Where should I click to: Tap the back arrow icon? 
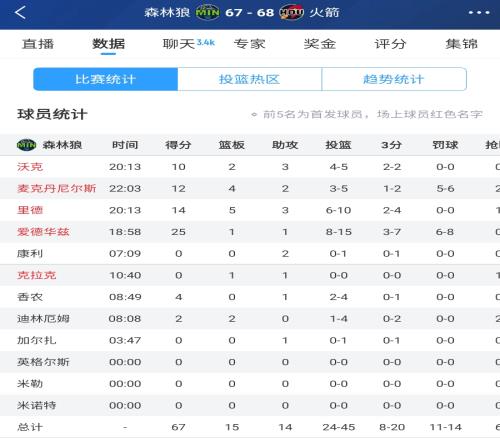click(x=20, y=13)
